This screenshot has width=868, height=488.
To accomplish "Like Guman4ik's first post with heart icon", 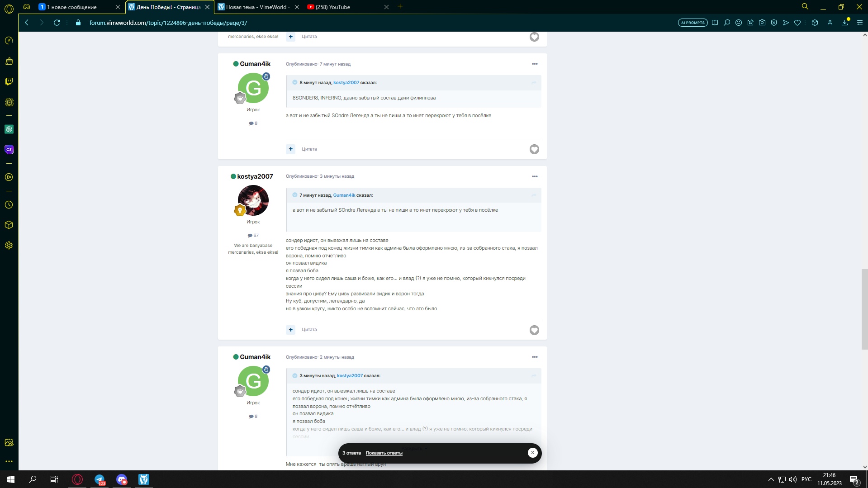I will [x=534, y=149].
